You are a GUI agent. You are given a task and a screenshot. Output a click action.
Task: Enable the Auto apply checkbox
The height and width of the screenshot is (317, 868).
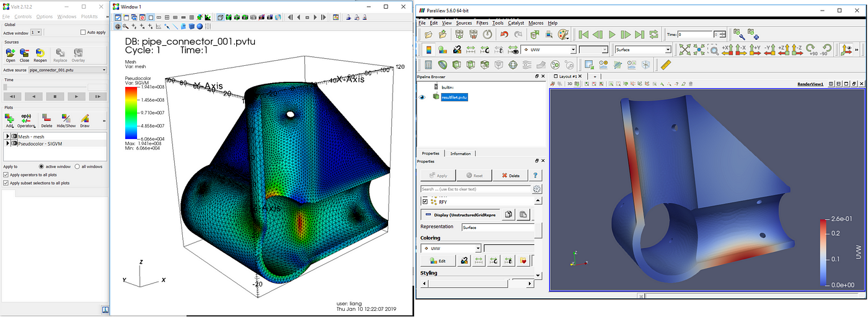[84, 32]
